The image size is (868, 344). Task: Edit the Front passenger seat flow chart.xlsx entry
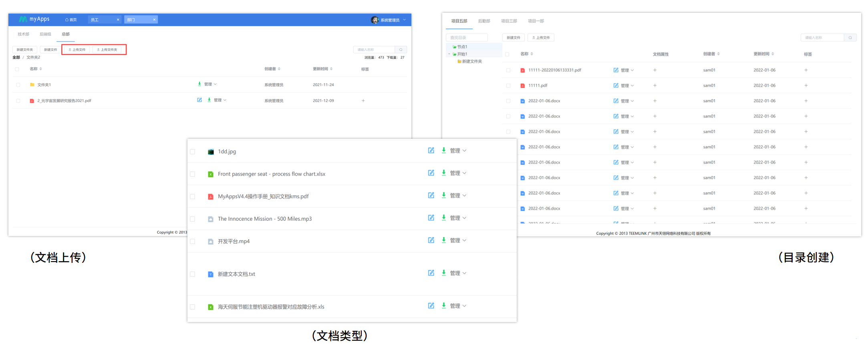click(431, 173)
